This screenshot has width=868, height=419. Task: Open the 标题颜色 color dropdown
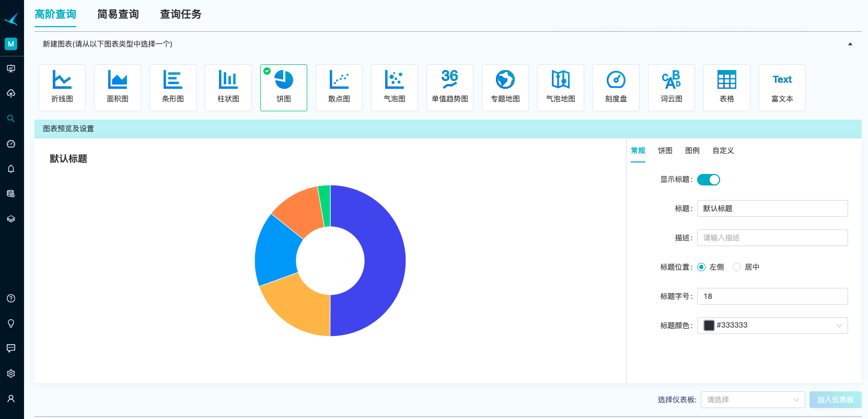pyautogui.click(x=772, y=325)
